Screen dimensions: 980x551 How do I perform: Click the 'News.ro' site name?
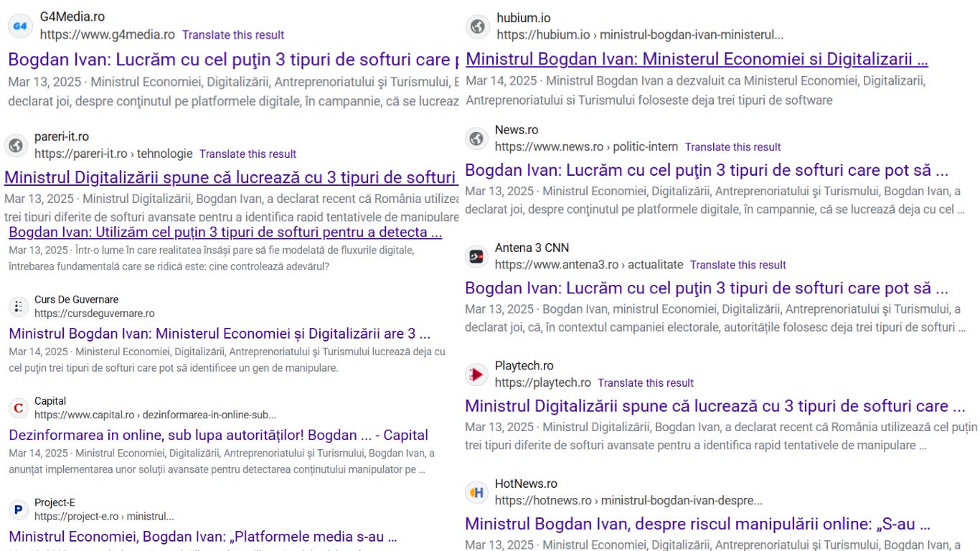(517, 130)
